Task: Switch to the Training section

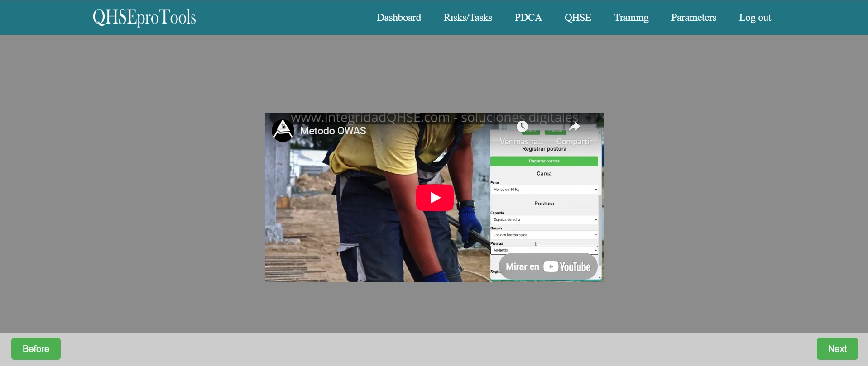Action: point(631,18)
